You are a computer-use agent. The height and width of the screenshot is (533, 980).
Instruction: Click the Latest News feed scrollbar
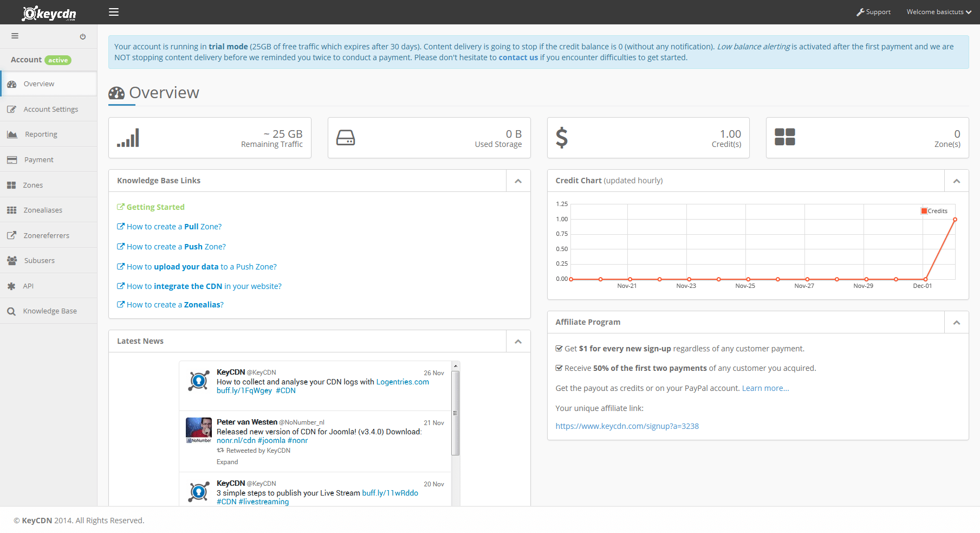pos(456,413)
